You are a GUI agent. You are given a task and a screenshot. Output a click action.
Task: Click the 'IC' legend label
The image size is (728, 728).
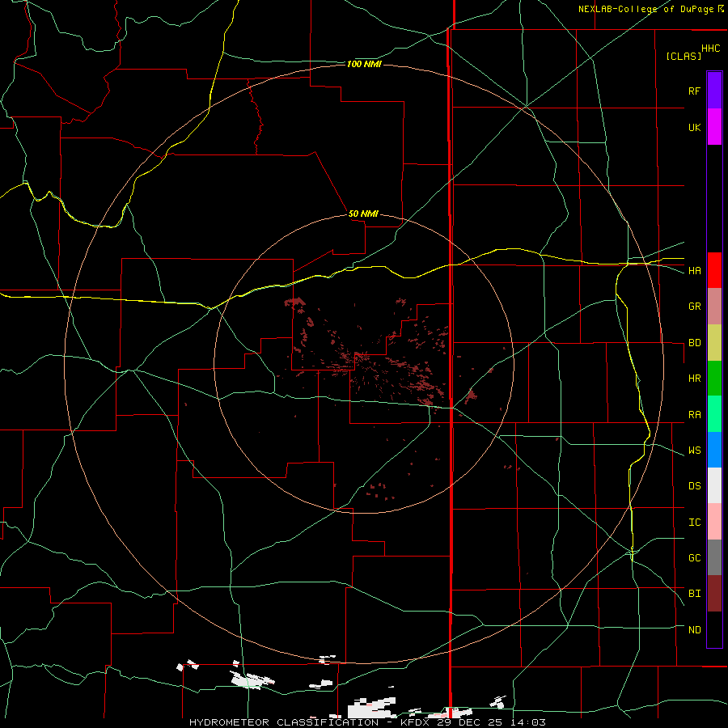(x=694, y=523)
